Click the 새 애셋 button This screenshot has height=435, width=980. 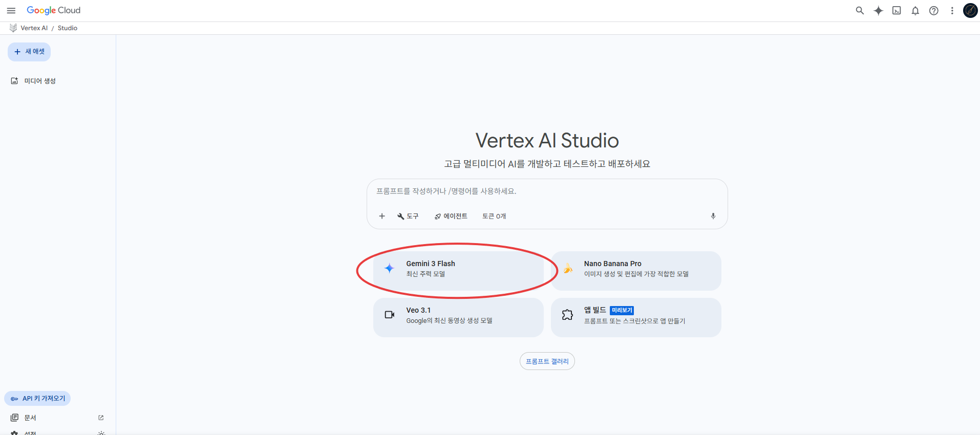[x=29, y=52]
